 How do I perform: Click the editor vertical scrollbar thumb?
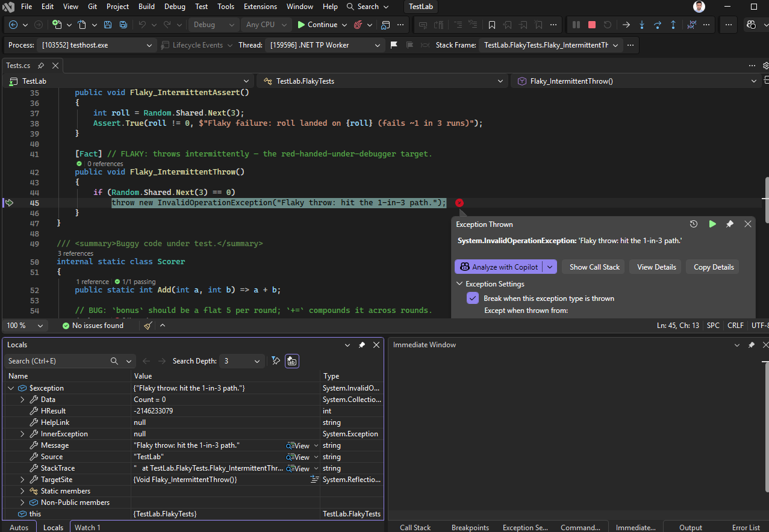pyautogui.click(x=766, y=199)
